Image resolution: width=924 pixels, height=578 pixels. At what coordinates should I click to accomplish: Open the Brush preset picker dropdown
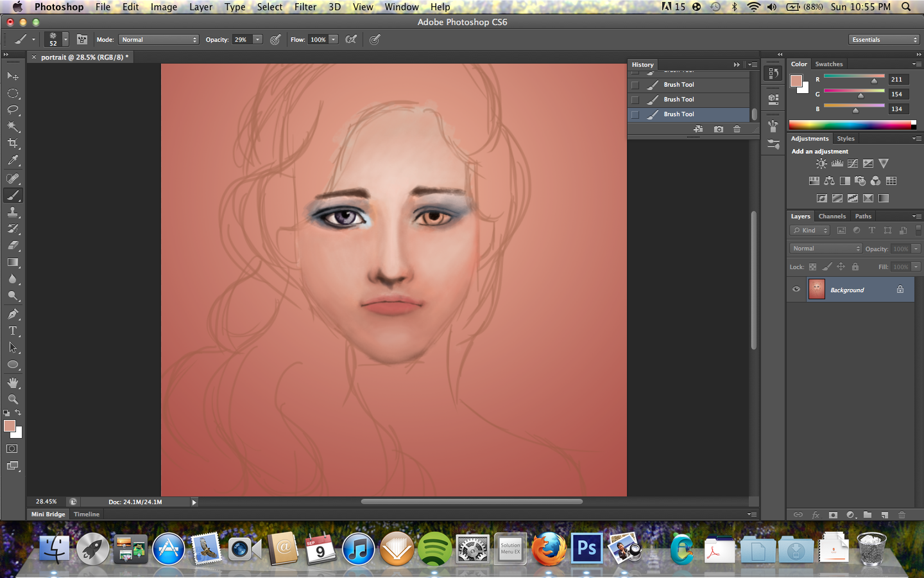click(65, 39)
